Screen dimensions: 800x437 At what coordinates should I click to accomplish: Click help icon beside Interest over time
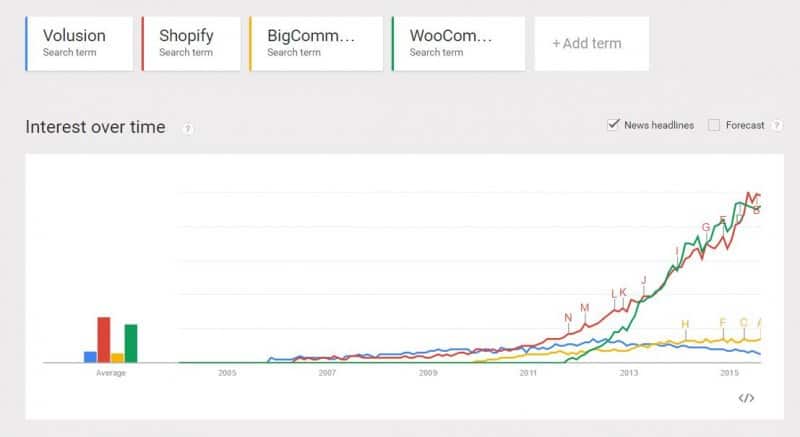pyautogui.click(x=188, y=128)
